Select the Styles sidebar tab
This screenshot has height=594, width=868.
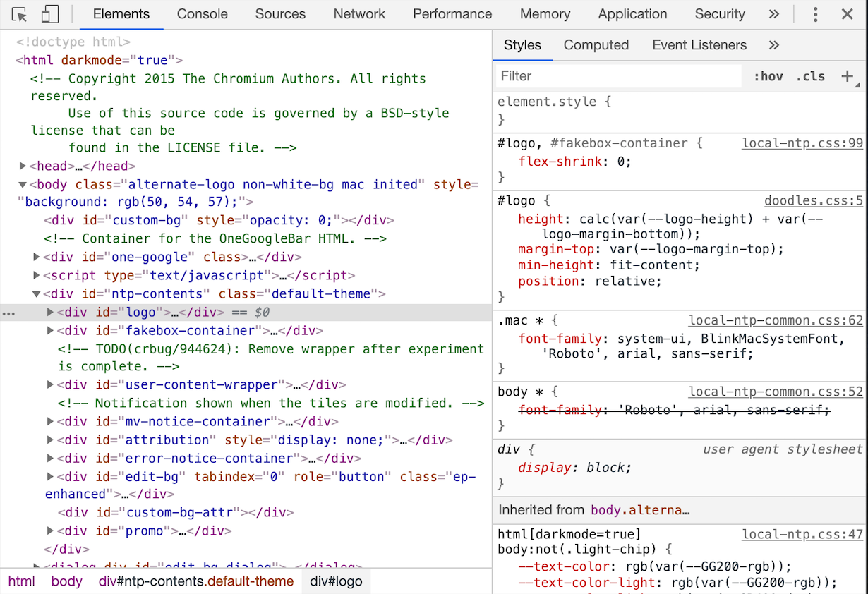pos(522,45)
